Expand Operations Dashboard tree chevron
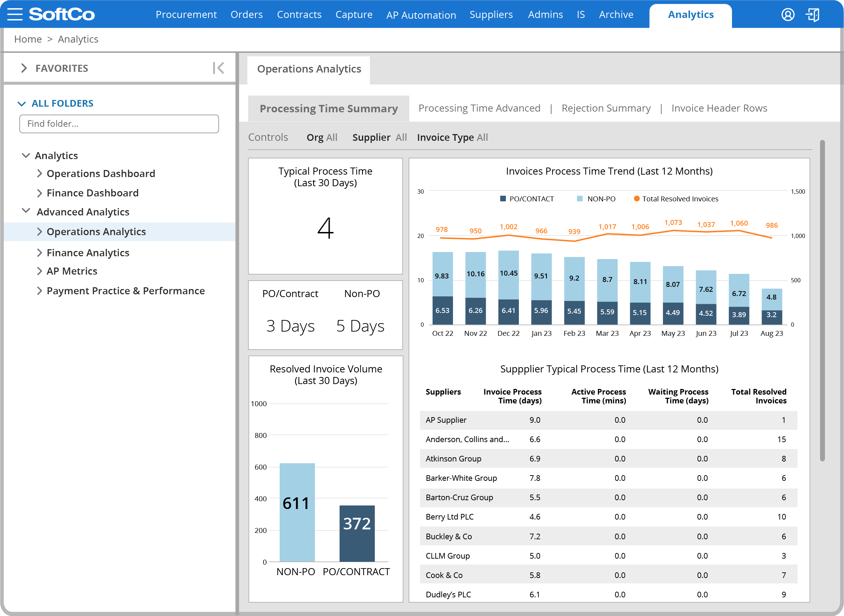This screenshot has height=616, width=844. point(39,174)
